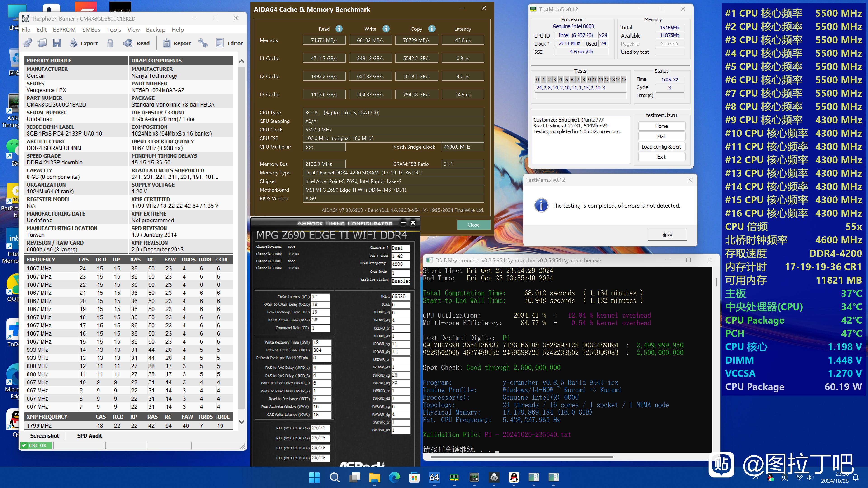Click the Write info icon in AIDA64 benchmark
This screenshot has height=488, width=868.
(x=386, y=29)
